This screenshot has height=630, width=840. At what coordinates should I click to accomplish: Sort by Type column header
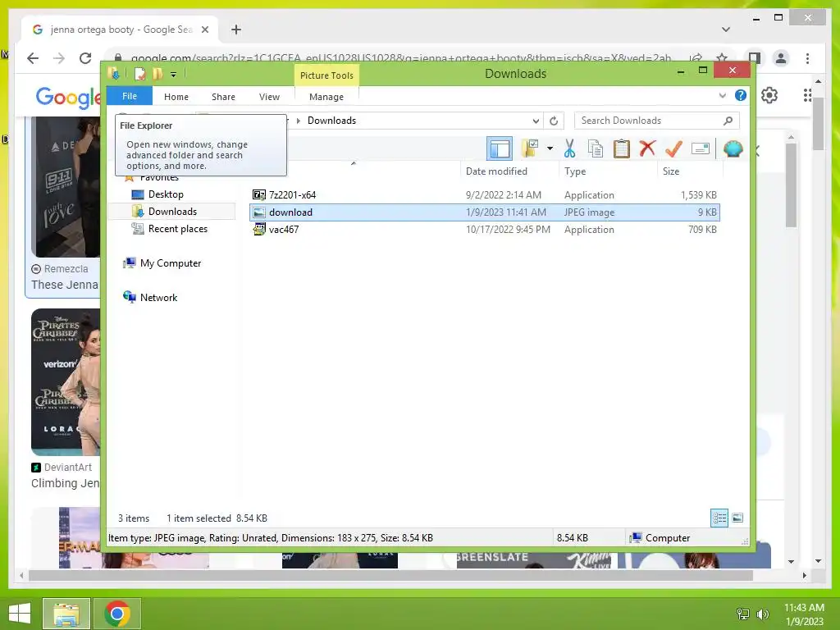tap(575, 171)
